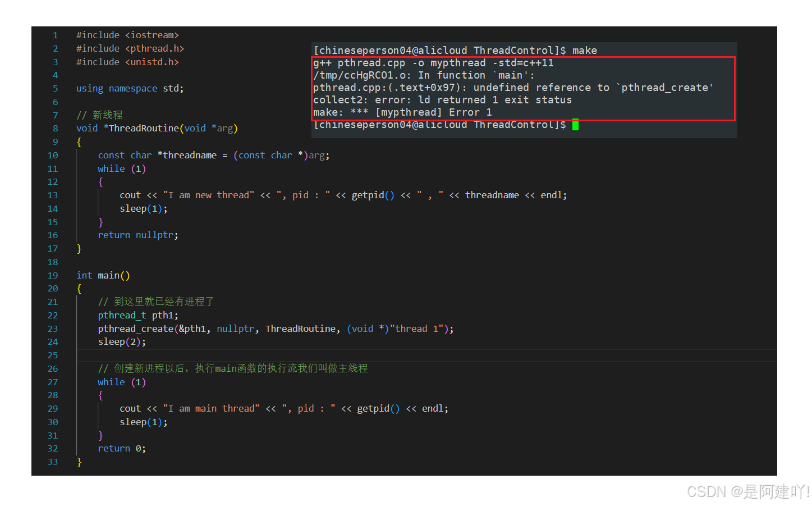Viewport: 812px width, 506px height.
Task: Click 'pthread_t pth1;' line
Action: point(138,316)
